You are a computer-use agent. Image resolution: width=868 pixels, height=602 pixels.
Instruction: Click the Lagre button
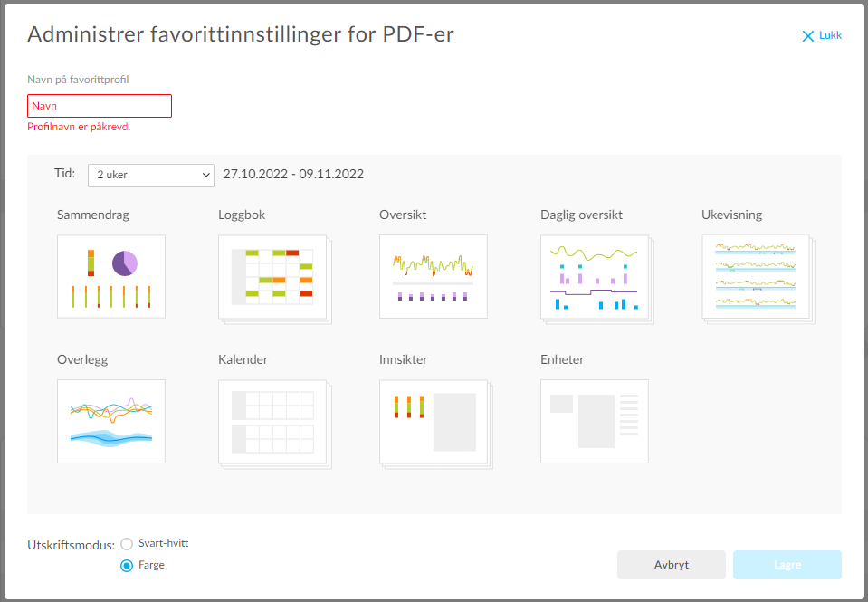tap(787, 565)
